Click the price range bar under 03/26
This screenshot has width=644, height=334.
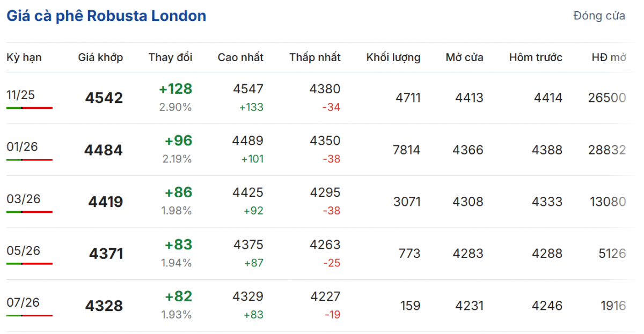30,212
